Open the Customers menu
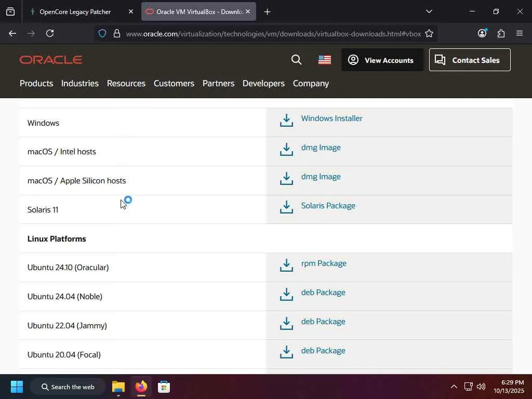 click(174, 84)
